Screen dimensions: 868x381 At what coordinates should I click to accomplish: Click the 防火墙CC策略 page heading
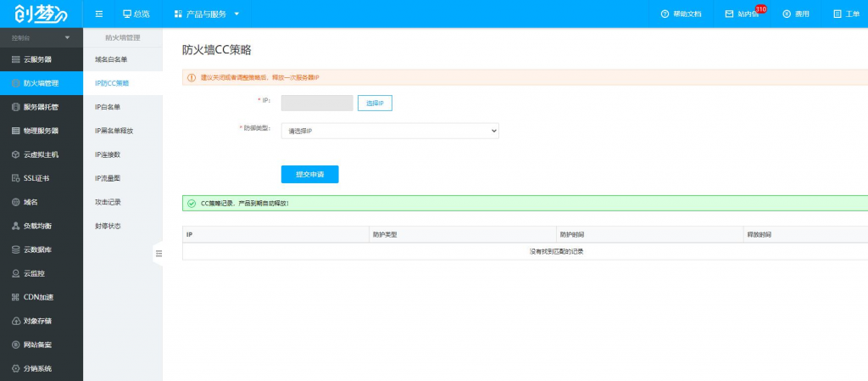(217, 50)
